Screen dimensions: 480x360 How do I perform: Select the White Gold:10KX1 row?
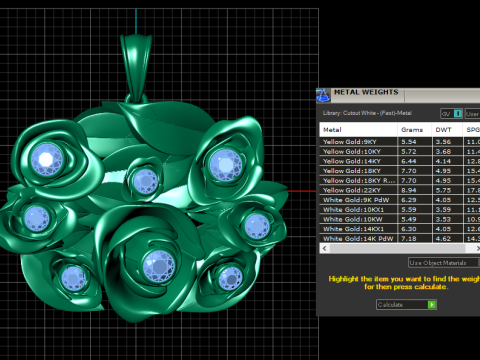point(400,210)
